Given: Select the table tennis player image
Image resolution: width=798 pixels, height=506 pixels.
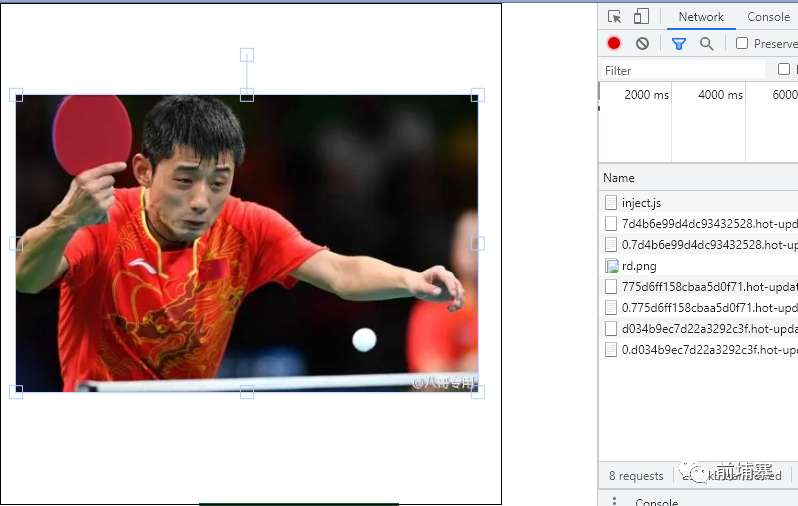Looking at the screenshot, I should [x=247, y=243].
